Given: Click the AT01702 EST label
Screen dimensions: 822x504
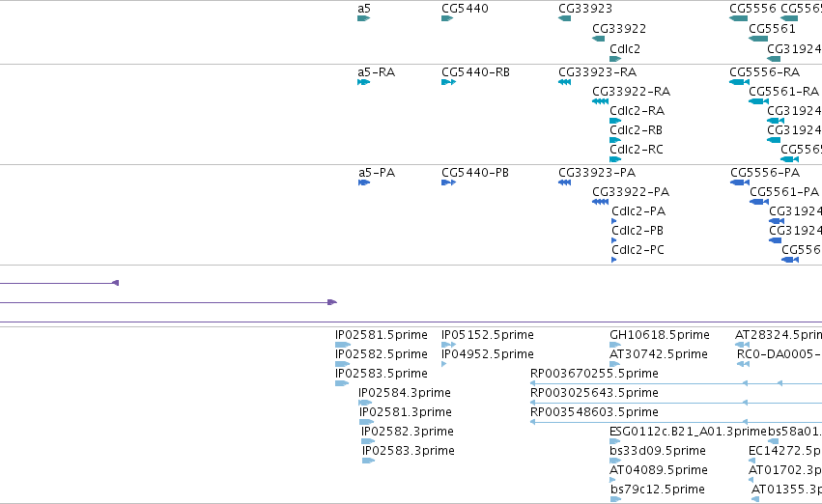Looking at the screenshot, I should point(784,471).
